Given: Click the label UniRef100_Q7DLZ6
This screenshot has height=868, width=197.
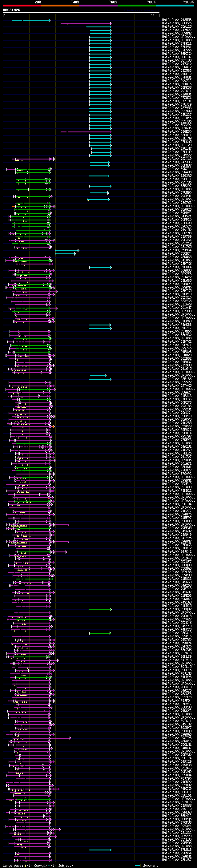Looking at the screenshot, I should click(x=177, y=454).
